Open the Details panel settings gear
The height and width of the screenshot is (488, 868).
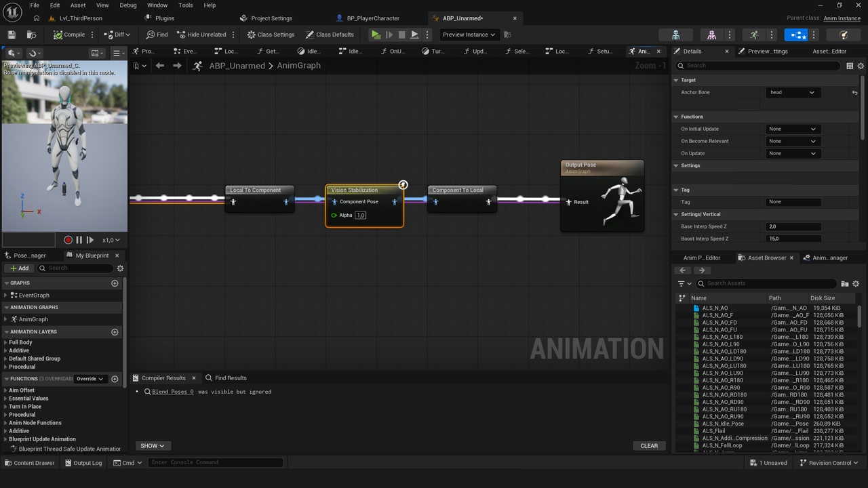(x=861, y=66)
